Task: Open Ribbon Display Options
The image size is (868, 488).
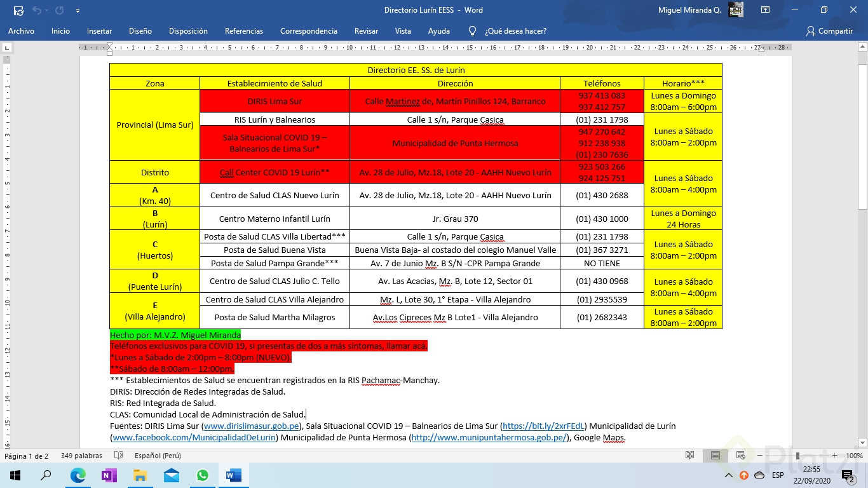Action: point(766,10)
